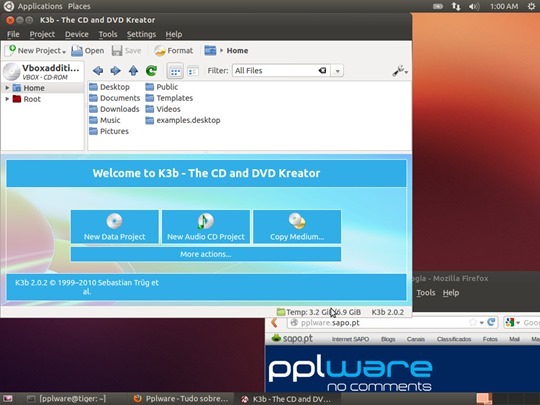Viewport: 540px width, 405px height.
Task: Go to parent folder with up arrow
Action: click(133, 71)
